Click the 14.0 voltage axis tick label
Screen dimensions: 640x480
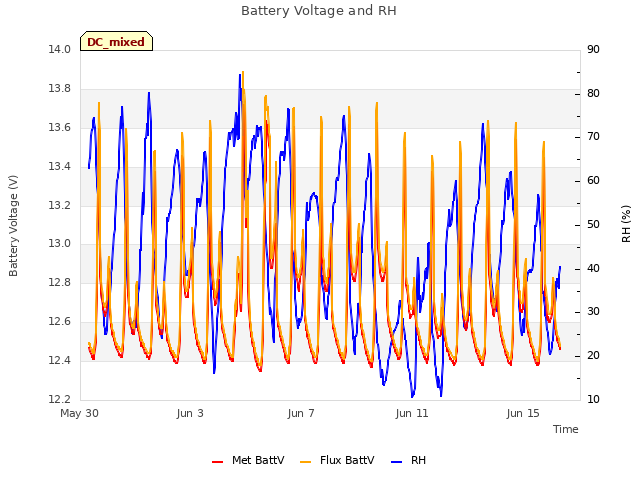click(60, 50)
